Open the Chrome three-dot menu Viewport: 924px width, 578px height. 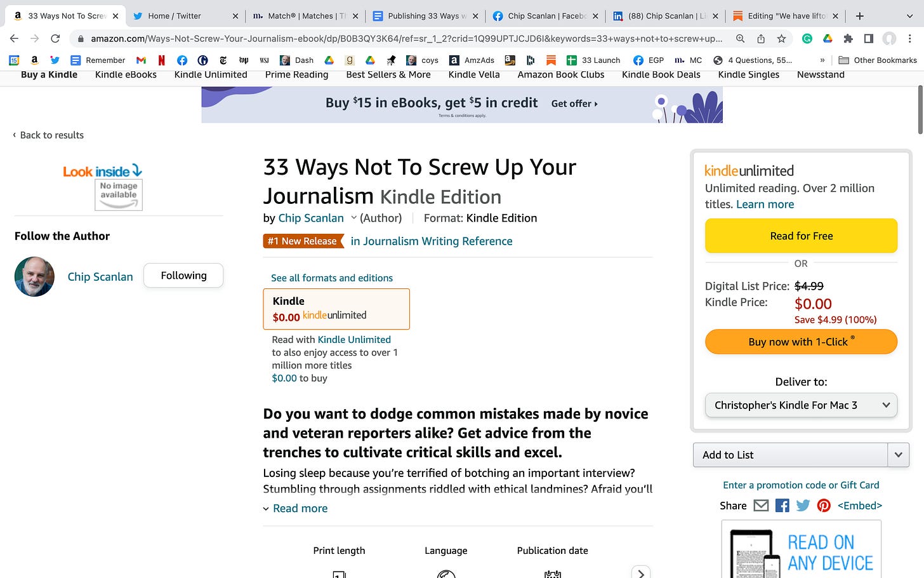click(x=911, y=39)
